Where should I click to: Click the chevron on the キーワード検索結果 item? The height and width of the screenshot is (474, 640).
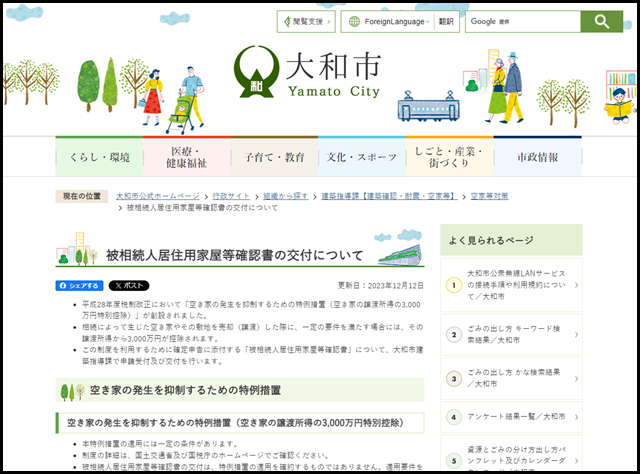point(576,334)
